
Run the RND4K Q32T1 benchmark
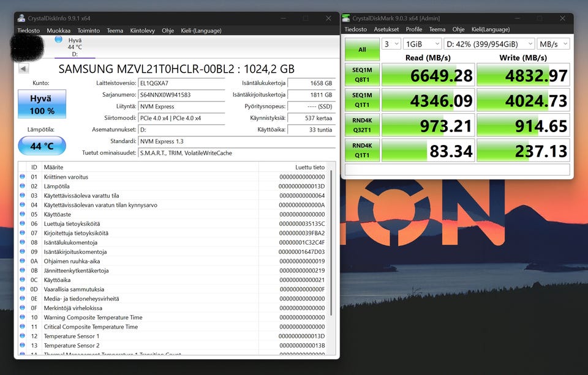point(362,125)
